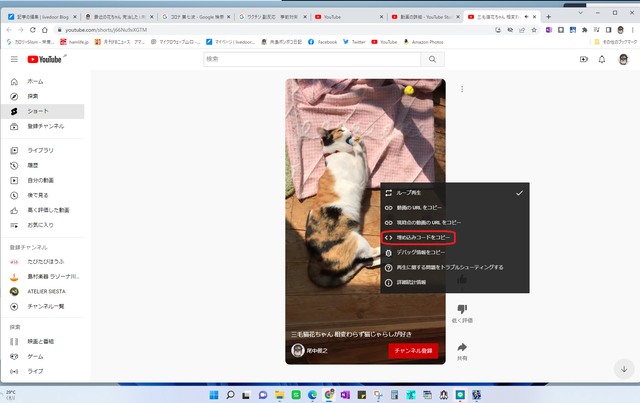Open 登録チャンネル in the sidebar
640x403 pixels.
[x=43, y=126]
